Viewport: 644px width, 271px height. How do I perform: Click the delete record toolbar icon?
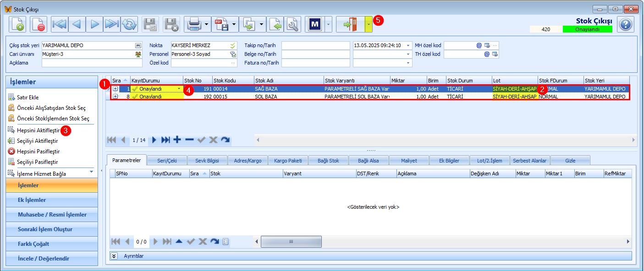[39, 24]
